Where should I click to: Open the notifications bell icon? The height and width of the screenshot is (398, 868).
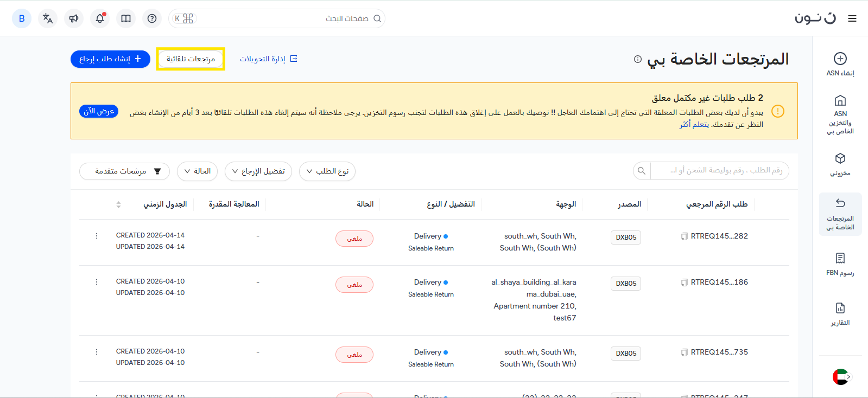coord(100,18)
